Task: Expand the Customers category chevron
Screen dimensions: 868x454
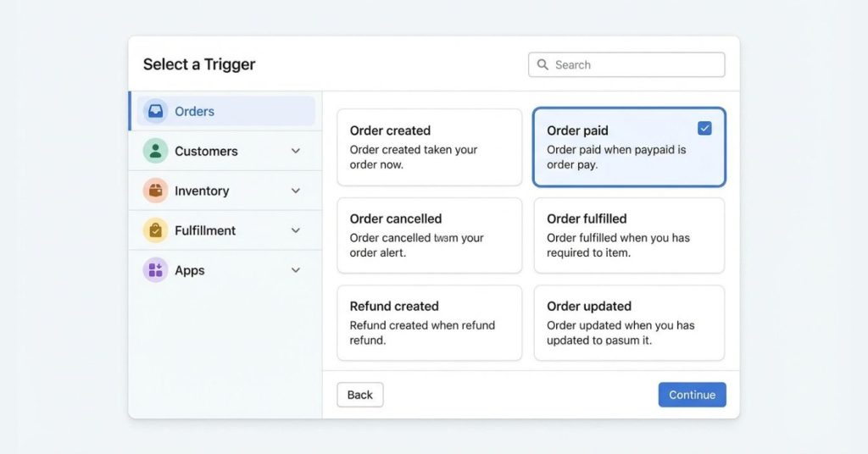Action: (296, 151)
